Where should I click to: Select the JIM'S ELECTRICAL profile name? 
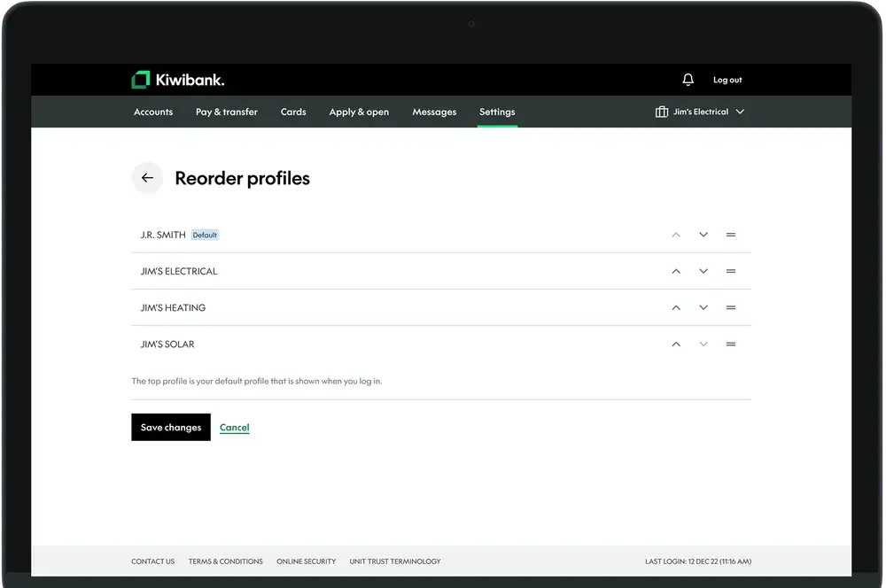[179, 271]
